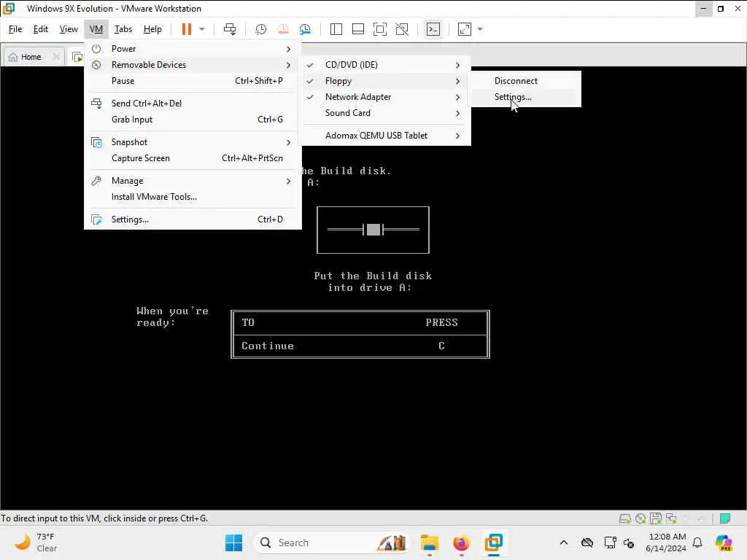Image resolution: width=747 pixels, height=560 pixels.
Task: Expand the Removable Devices submenu
Action: coord(193,65)
